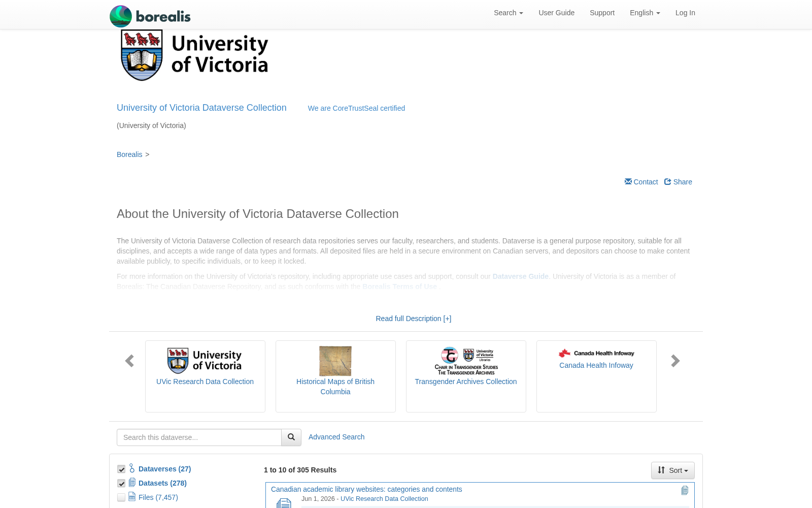Click Advanced Search link
The width and height of the screenshot is (812, 508).
click(336, 437)
